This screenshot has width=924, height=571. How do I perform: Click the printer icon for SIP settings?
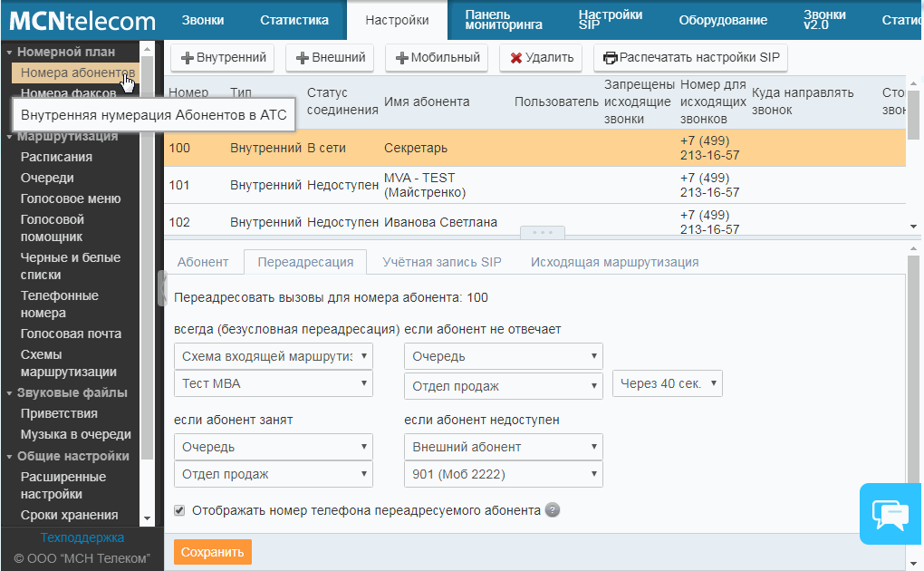point(611,58)
